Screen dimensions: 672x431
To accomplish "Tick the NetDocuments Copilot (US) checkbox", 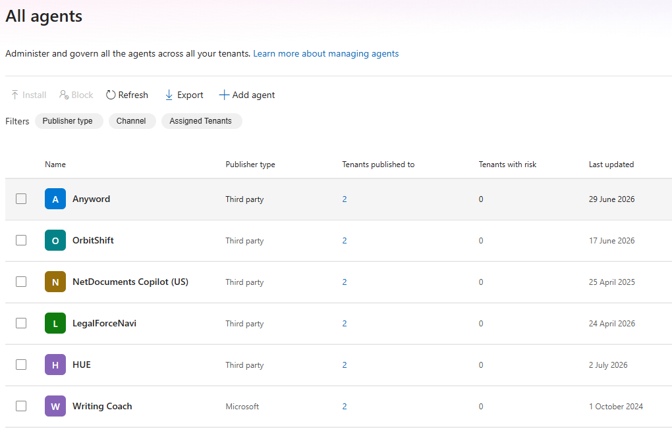I will pos(21,282).
